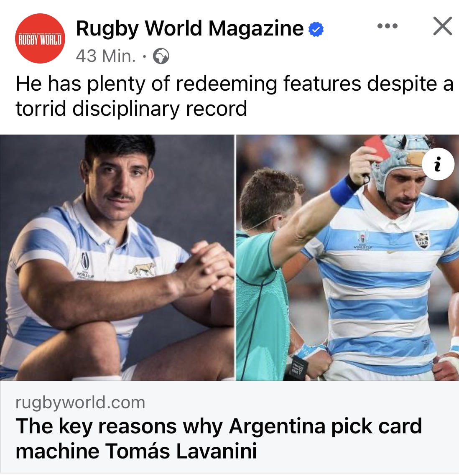Click the gray link preview card area

(229, 427)
